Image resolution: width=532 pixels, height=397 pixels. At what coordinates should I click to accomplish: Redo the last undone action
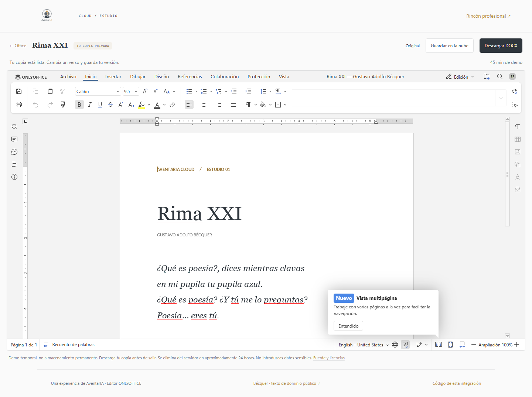pyautogui.click(x=50, y=105)
